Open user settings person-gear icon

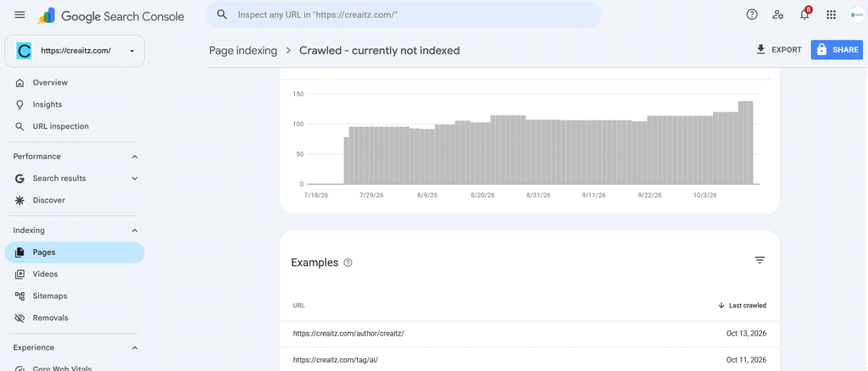[x=778, y=15]
